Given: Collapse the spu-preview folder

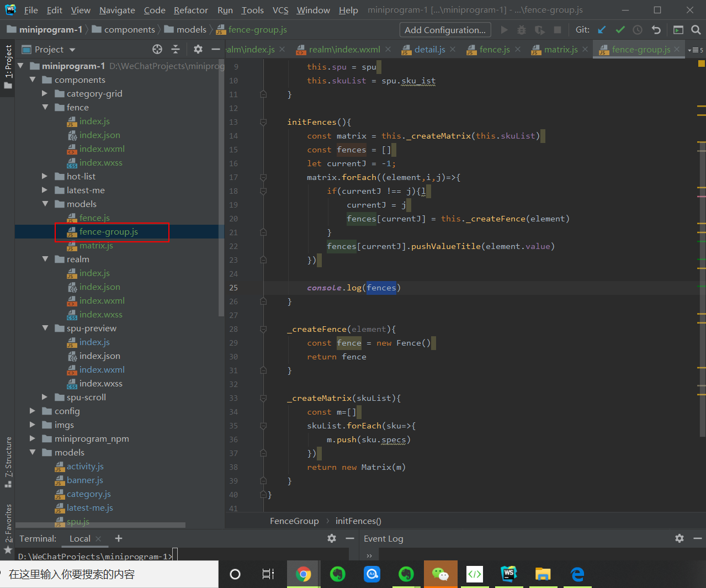Looking at the screenshot, I should 45,329.
